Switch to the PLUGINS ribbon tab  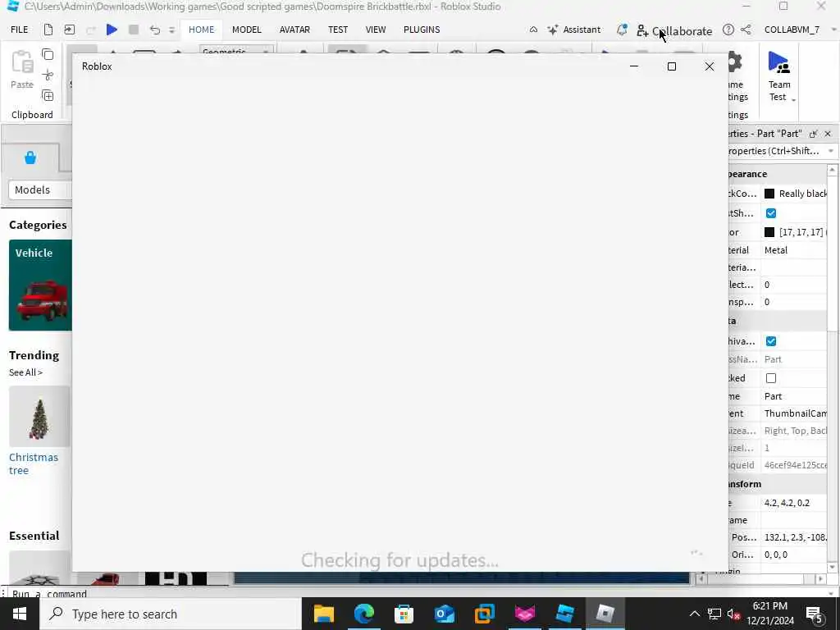point(422,30)
